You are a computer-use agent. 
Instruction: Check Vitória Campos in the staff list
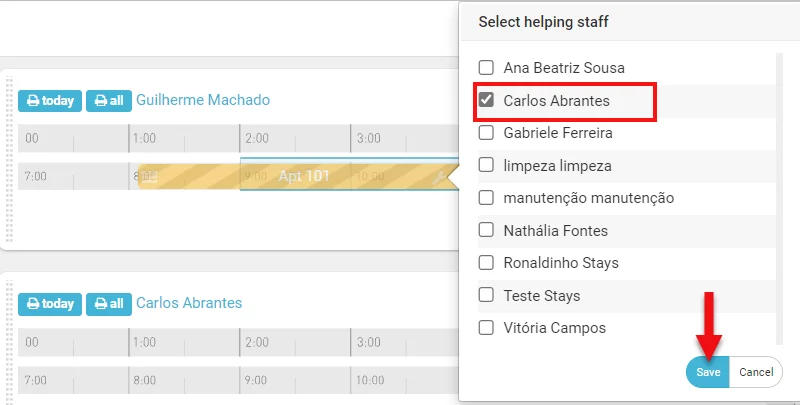click(487, 327)
